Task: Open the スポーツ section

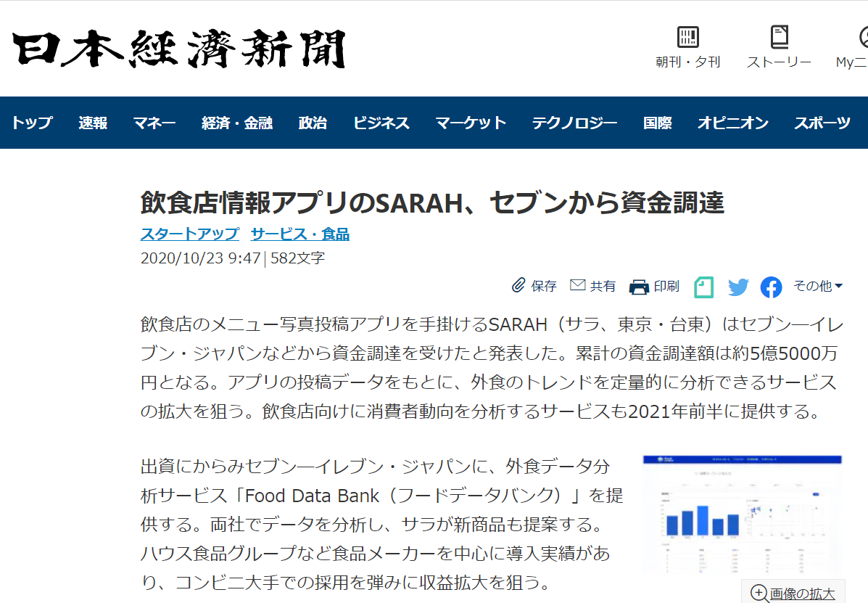Action: coord(822,123)
